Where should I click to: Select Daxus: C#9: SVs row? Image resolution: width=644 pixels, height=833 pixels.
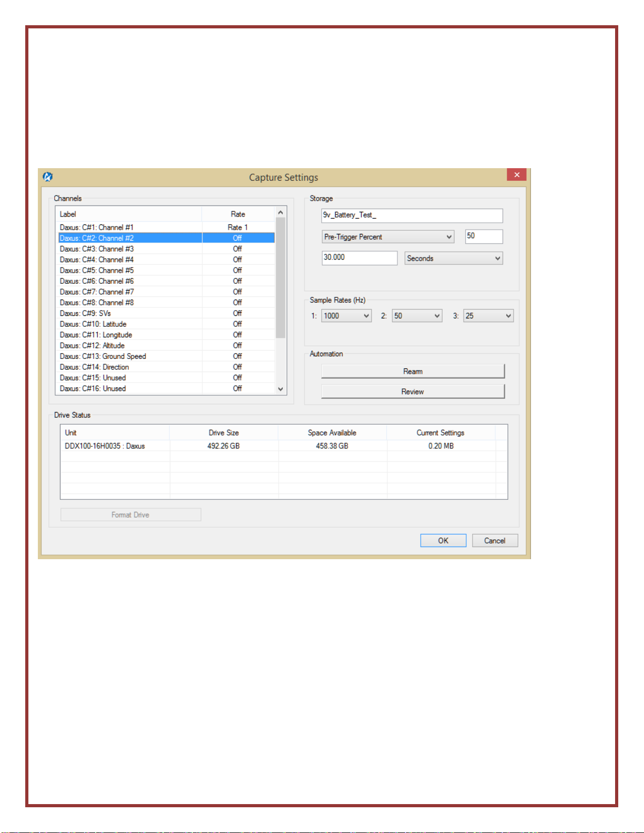[166, 313]
